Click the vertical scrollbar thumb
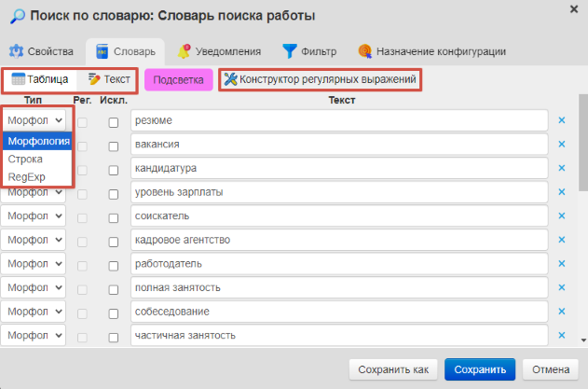The width and height of the screenshot is (588, 389). pos(583,143)
